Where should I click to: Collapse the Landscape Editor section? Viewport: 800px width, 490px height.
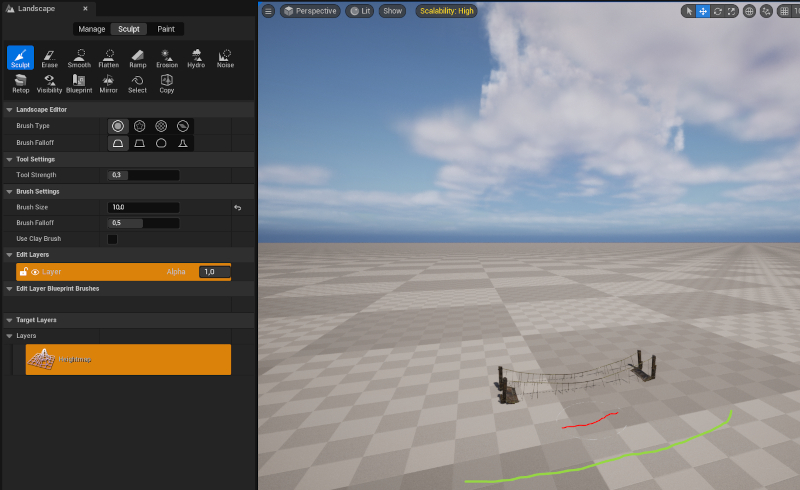pyautogui.click(x=9, y=109)
